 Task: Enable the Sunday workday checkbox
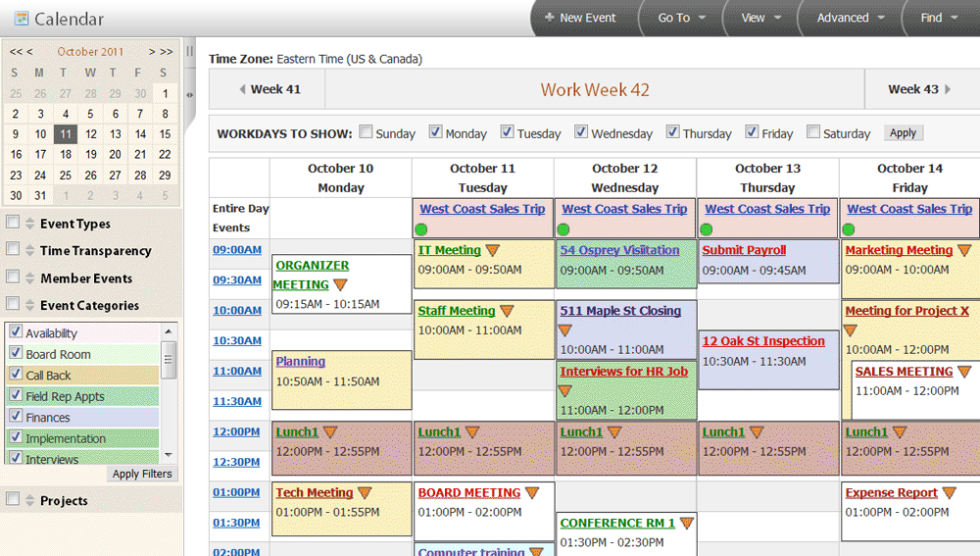point(366,132)
